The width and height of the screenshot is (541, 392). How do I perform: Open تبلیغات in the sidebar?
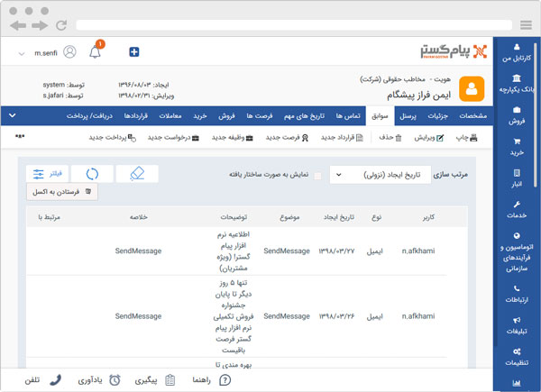[x=517, y=324]
